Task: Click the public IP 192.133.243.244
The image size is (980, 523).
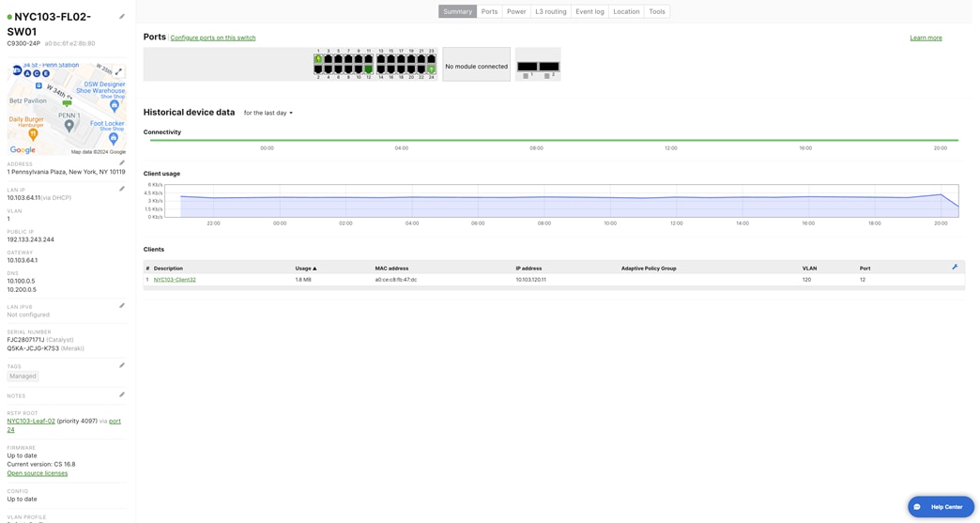Action: pyautogui.click(x=31, y=239)
